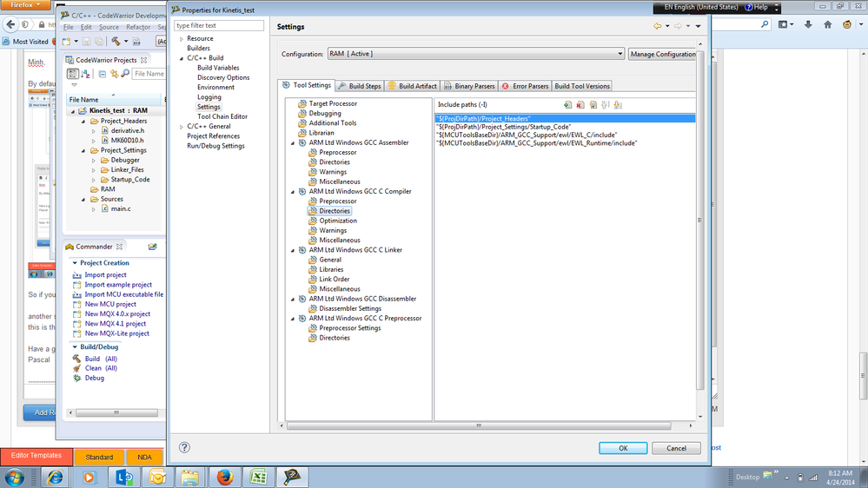Click the Delete include path icon
This screenshot has height=488, width=868.
(580, 104)
